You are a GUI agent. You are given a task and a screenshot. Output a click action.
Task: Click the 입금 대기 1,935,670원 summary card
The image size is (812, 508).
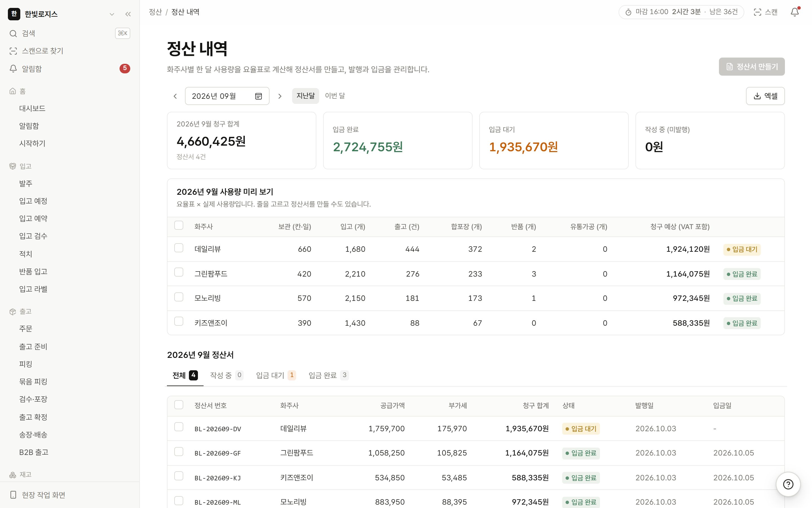[x=554, y=141]
